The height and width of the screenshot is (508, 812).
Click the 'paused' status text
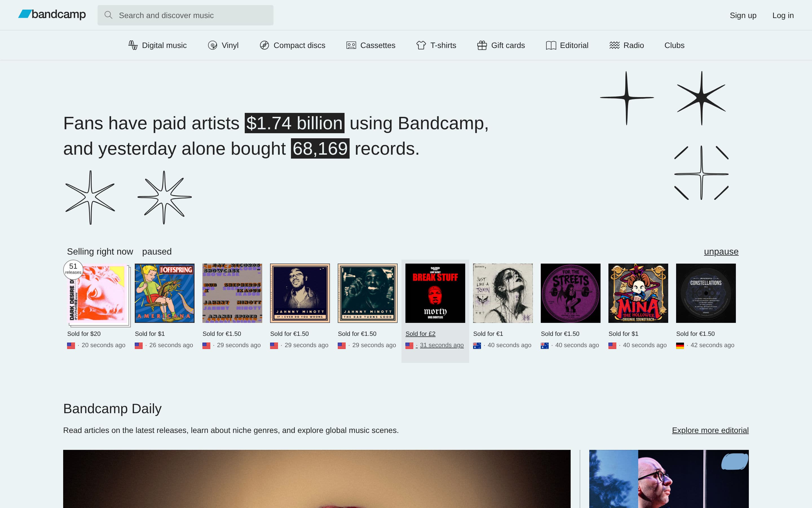157,252
